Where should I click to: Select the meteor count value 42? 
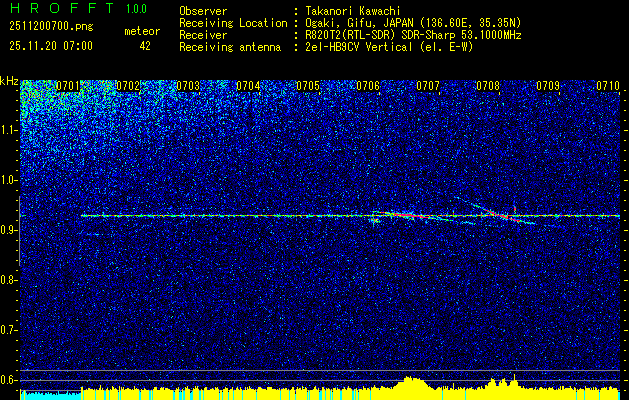point(145,46)
